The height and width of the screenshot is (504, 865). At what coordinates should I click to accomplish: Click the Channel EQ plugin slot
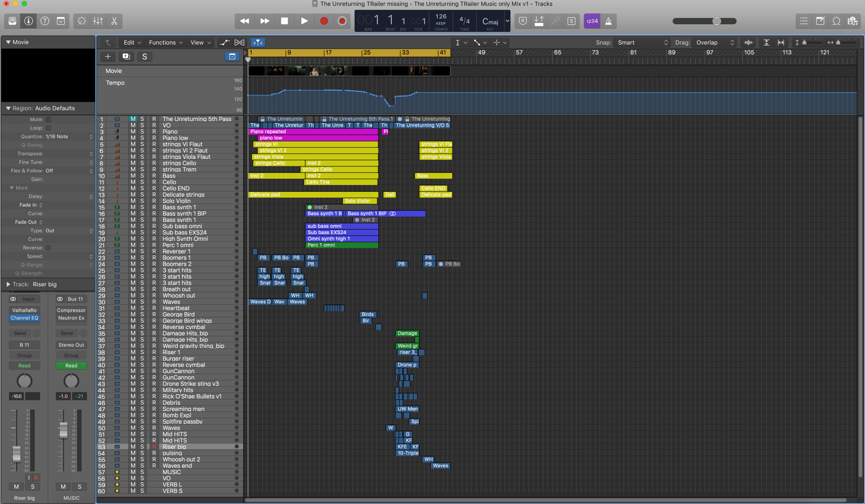[25, 318]
